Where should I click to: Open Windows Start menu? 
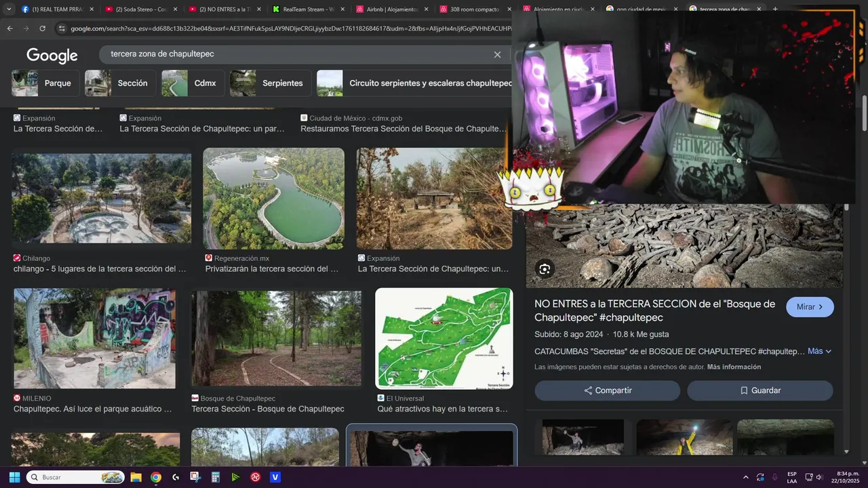(14, 477)
